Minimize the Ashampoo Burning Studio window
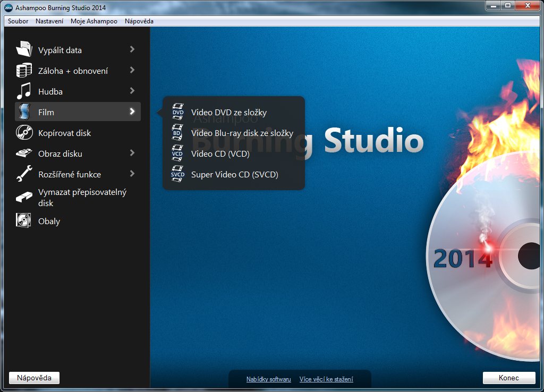Viewport: 544px width, 392px height. [x=494, y=5]
